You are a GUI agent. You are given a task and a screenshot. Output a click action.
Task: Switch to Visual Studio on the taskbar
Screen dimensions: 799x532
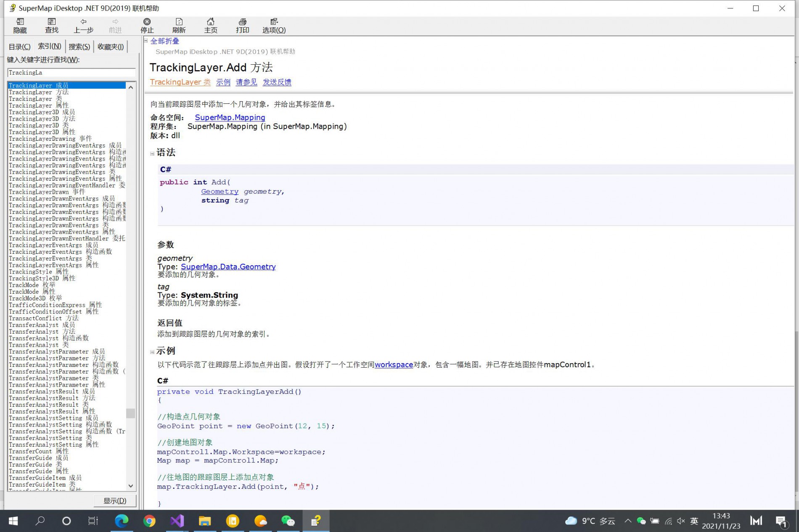pos(177,521)
